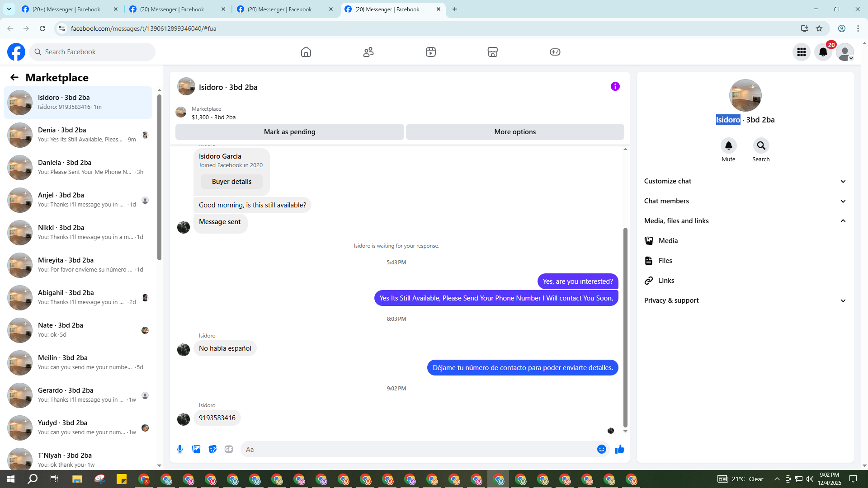Send a thumbs-up like

point(619,449)
